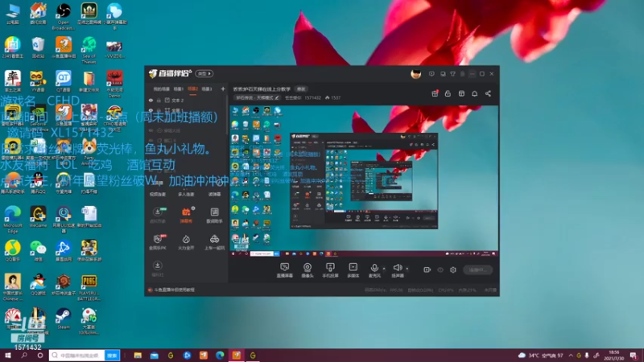Screen dimensions: 644x362
Task: Switch to the 场景1 tab
Action: (178, 88)
